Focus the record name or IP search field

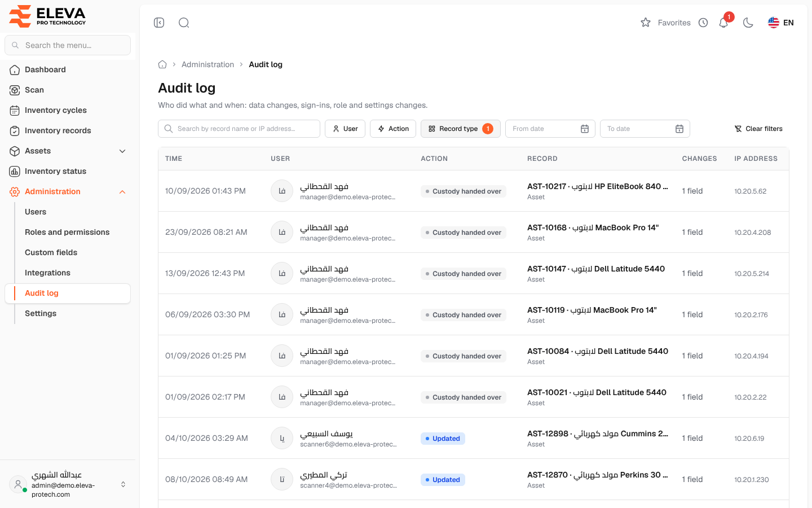click(239, 129)
